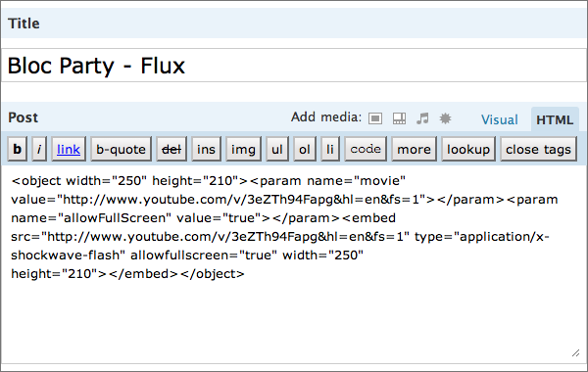Insert italic tag with i button
Viewport: 588px width, 372px height.
[39, 149]
